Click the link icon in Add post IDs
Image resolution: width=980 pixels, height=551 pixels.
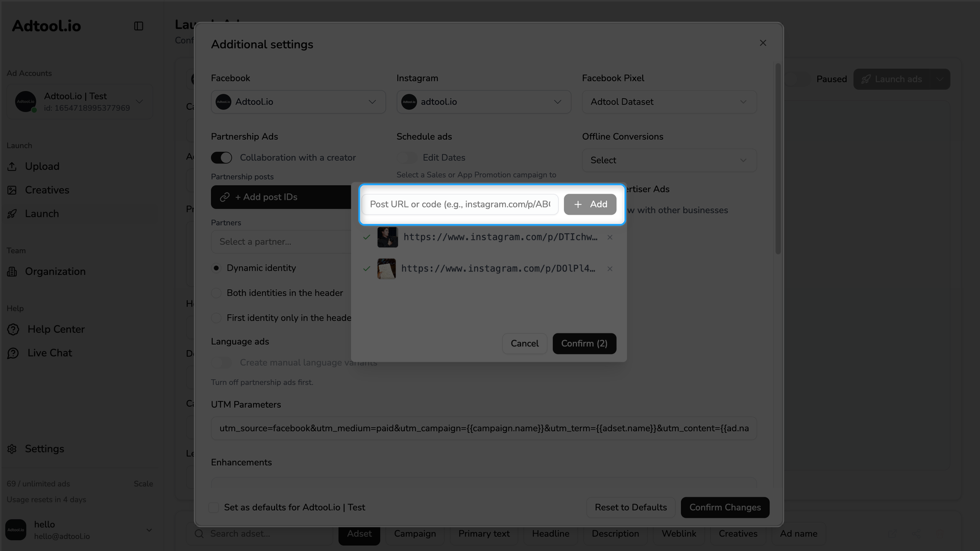tap(225, 197)
